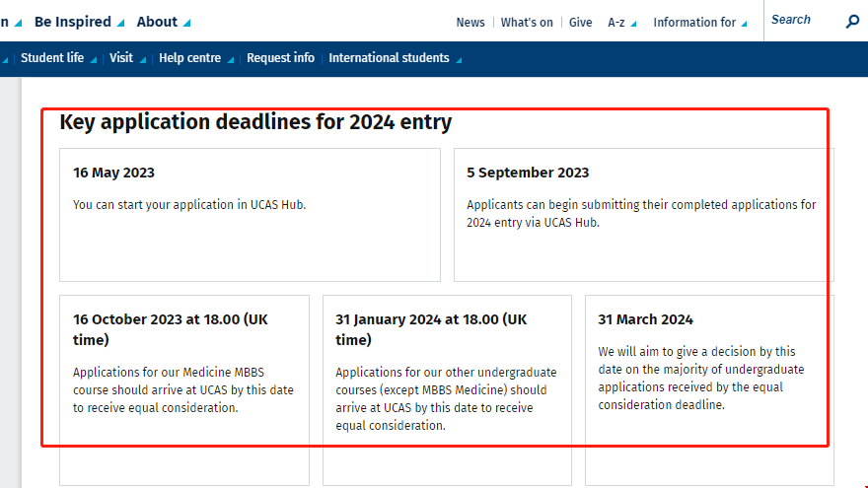Select the 31 March 2024 decision card

pos(708,389)
